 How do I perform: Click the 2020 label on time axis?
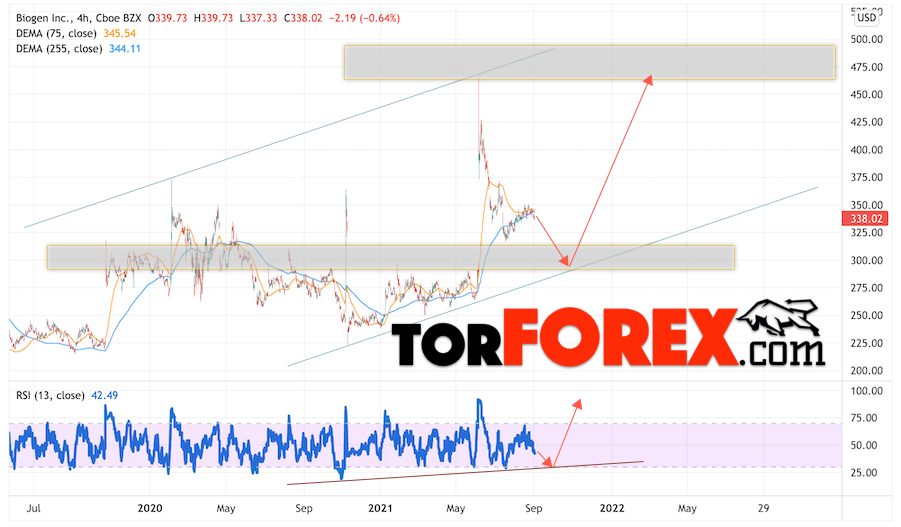[x=150, y=508]
